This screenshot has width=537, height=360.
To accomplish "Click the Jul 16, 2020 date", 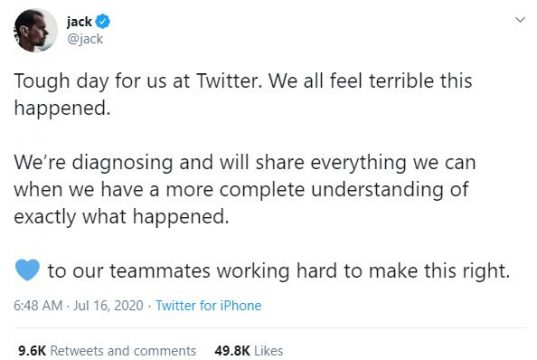I will (108, 306).
